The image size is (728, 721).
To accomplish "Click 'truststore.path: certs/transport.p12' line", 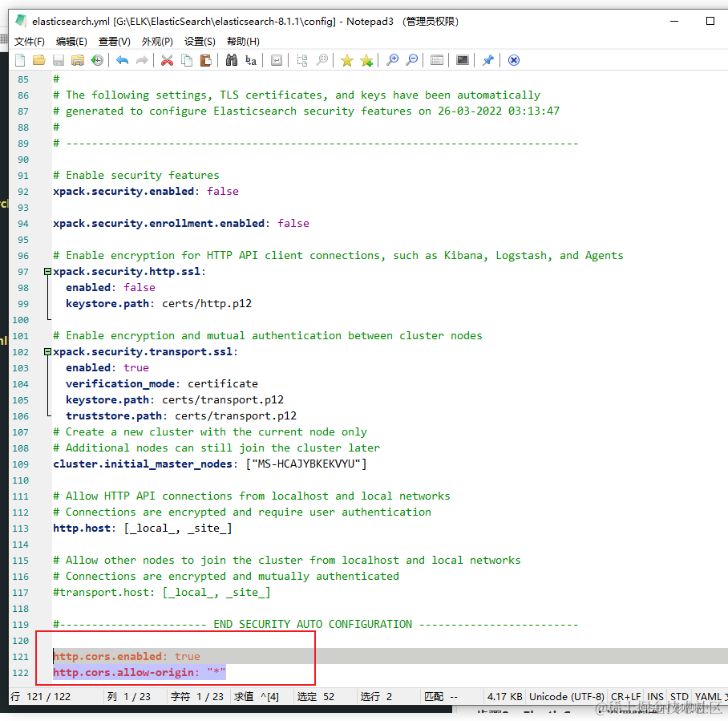I will [181, 415].
